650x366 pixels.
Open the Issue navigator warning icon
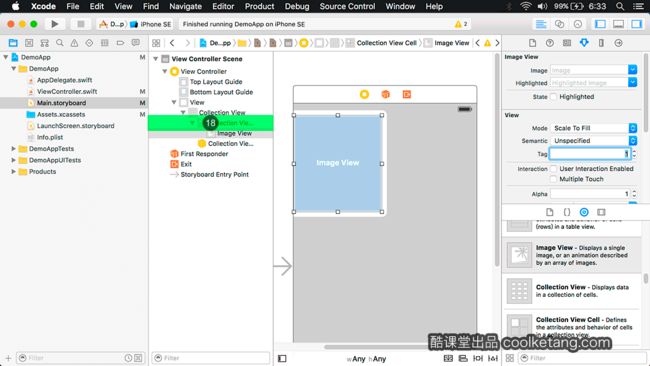[x=74, y=43]
